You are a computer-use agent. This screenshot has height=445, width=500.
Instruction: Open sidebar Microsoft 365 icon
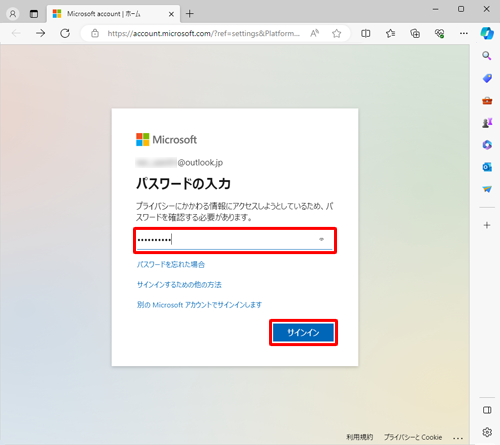(x=487, y=145)
